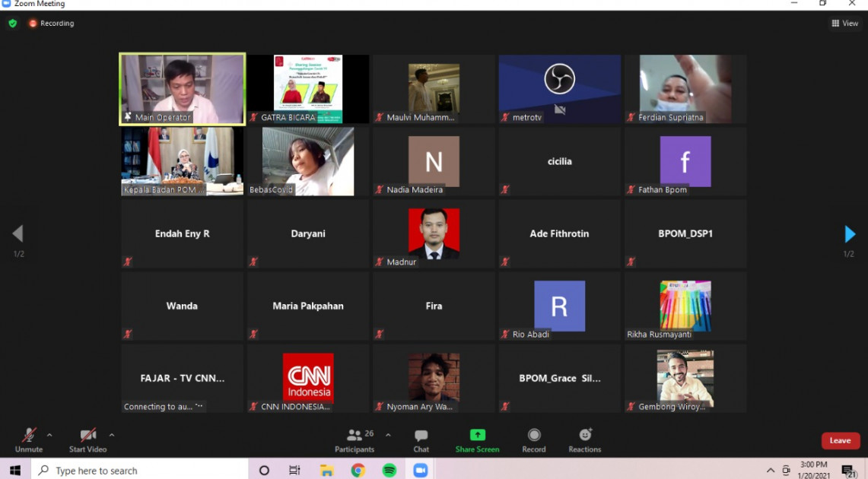868x479 pixels.
Task: Click the green encryption shield icon
Action: pyautogui.click(x=13, y=24)
